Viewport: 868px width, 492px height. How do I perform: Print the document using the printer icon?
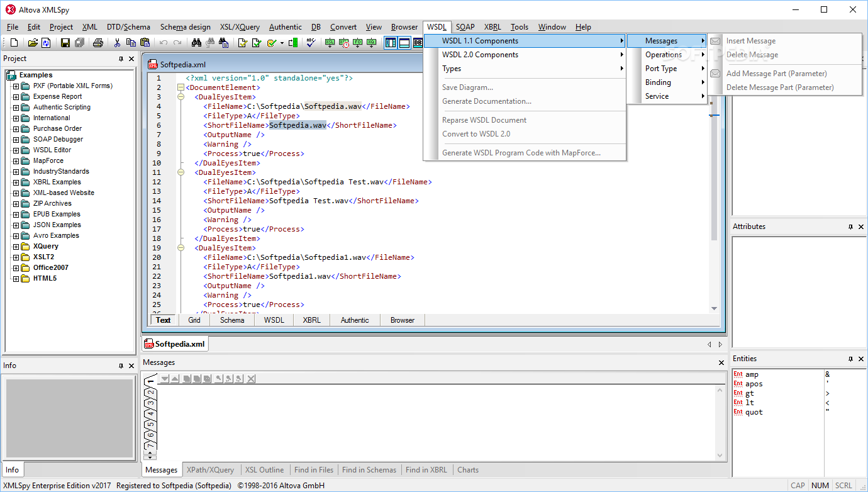click(98, 43)
